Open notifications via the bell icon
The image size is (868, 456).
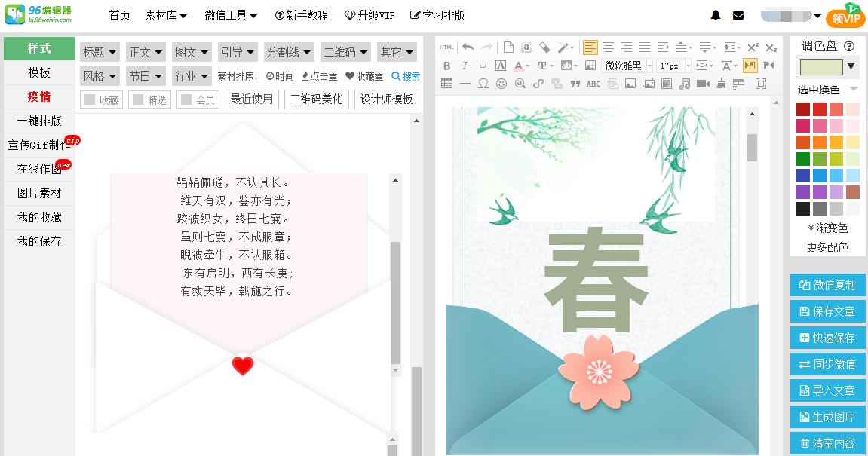(715, 14)
